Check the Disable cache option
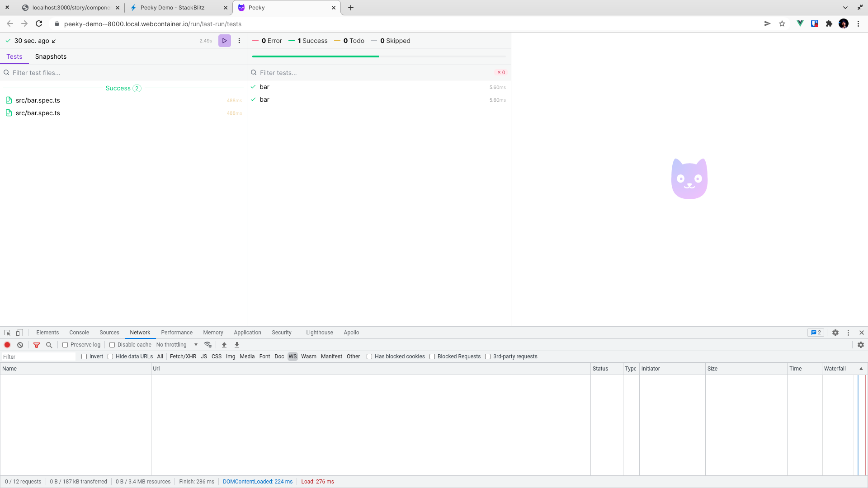This screenshot has width=868, height=488. 112,345
